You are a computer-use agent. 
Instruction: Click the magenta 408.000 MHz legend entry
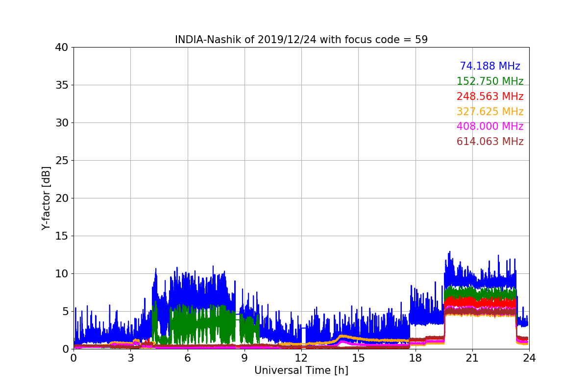click(490, 126)
